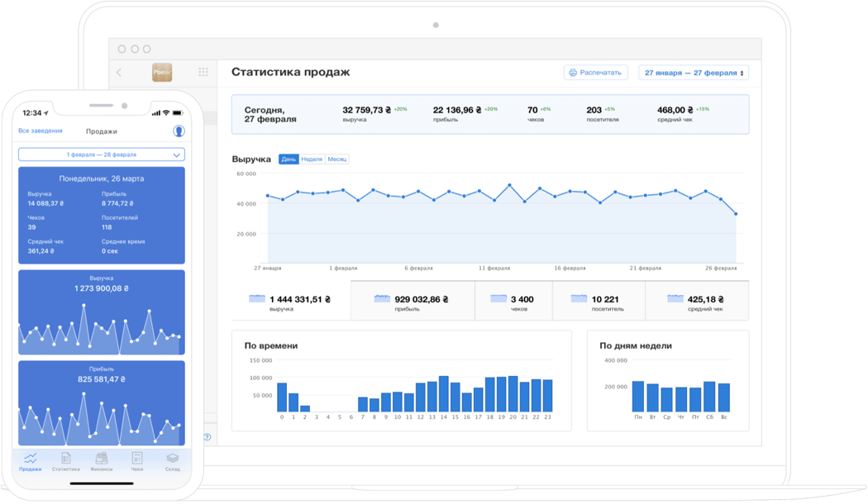Switch revenue chart to Неделя view
Screen dimensions: 868x504
click(312, 159)
